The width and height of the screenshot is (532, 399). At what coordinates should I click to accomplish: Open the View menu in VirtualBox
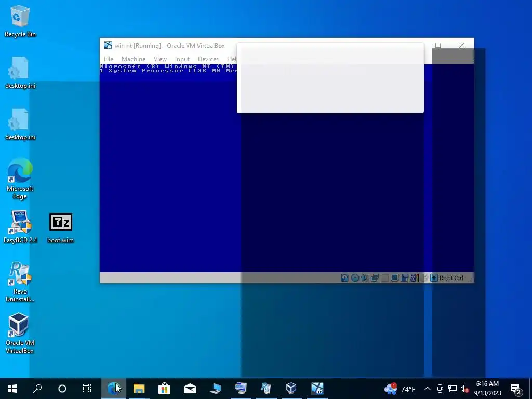click(160, 59)
